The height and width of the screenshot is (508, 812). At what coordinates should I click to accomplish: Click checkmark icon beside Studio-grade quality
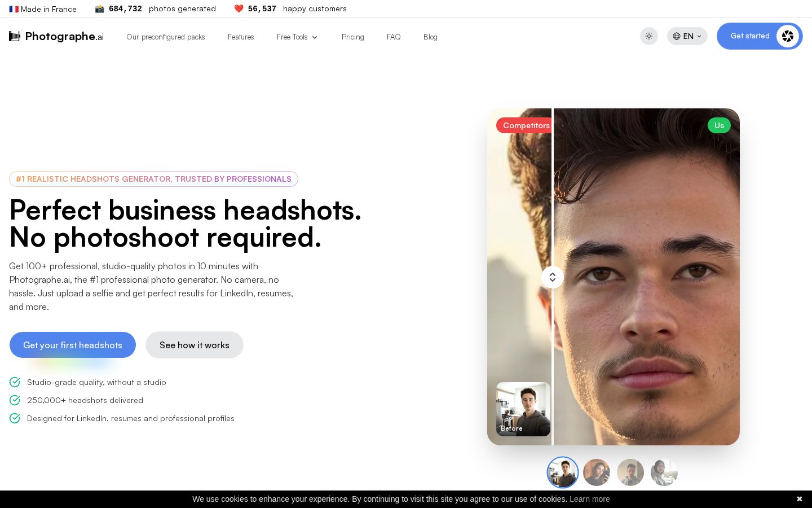(x=15, y=382)
